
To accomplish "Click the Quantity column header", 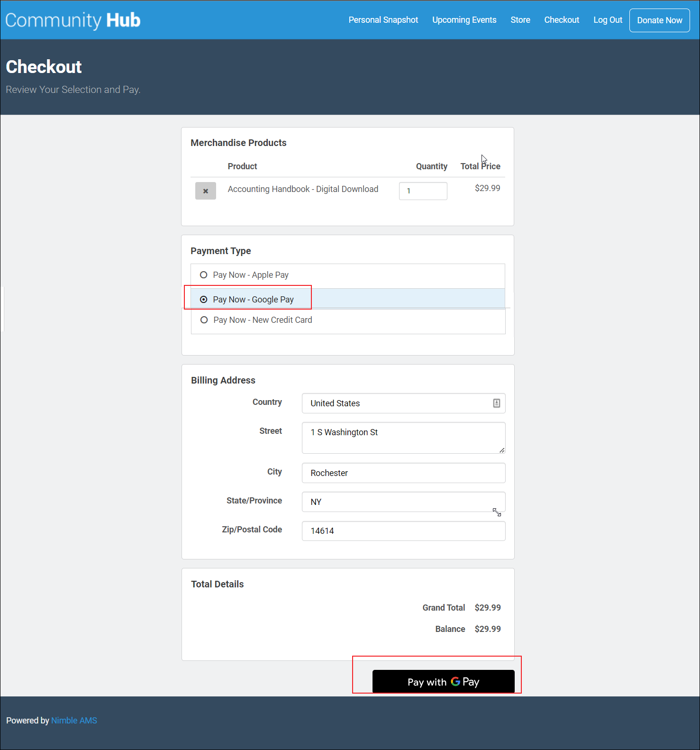I will pyautogui.click(x=432, y=166).
